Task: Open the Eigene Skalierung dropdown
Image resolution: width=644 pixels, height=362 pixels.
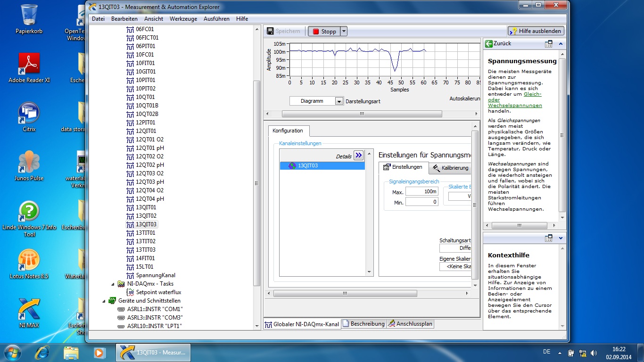Action: (x=455, y=267)
